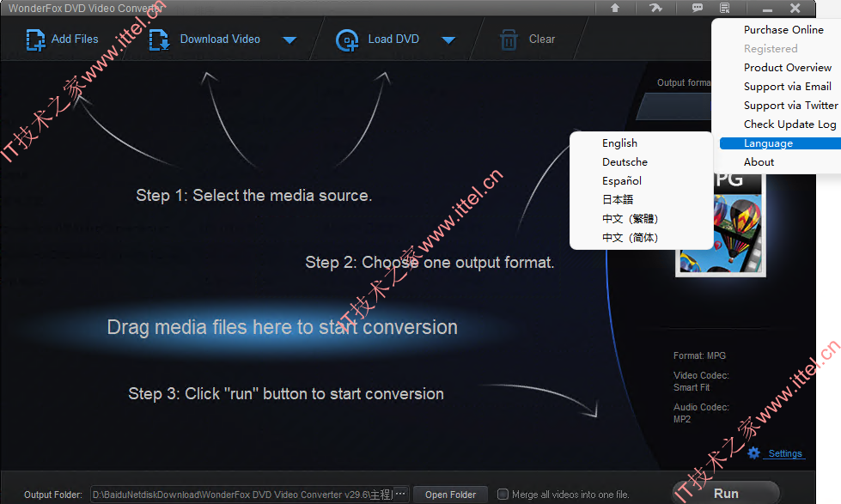Click the speech bubble feedback icon
The height and width of the screenshot is (504, 841).
(698, 8)
